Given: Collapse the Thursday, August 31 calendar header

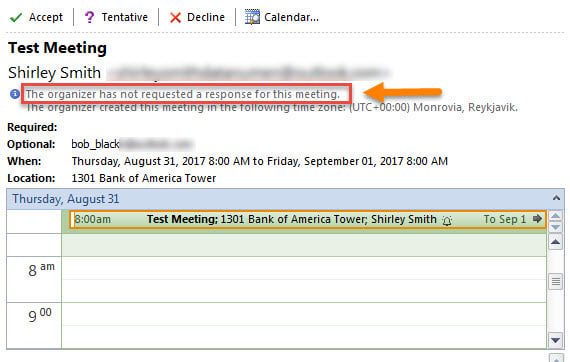Looking at the screenshot, I should [x=556, y=198].
